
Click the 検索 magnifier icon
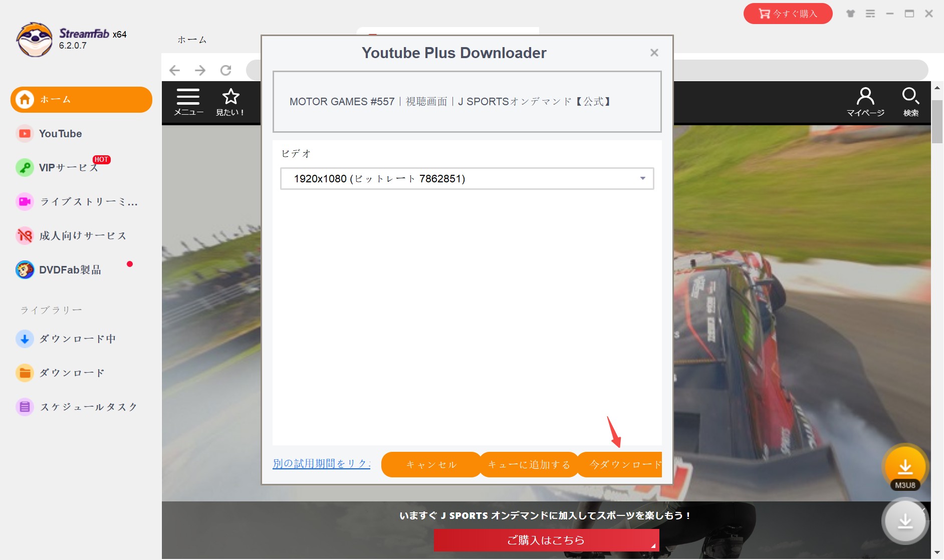[x=910, y=96]
